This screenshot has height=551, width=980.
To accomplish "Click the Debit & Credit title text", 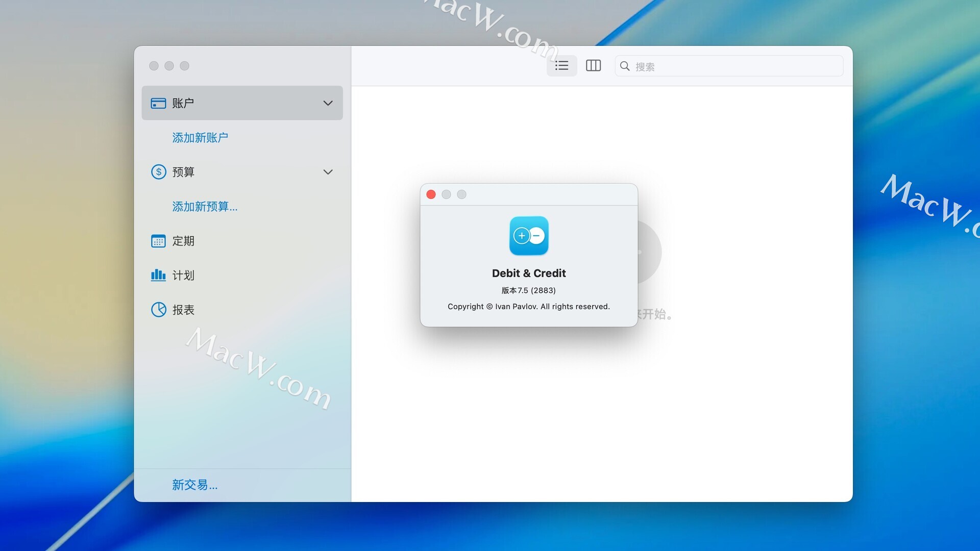I will coord(529,273).
